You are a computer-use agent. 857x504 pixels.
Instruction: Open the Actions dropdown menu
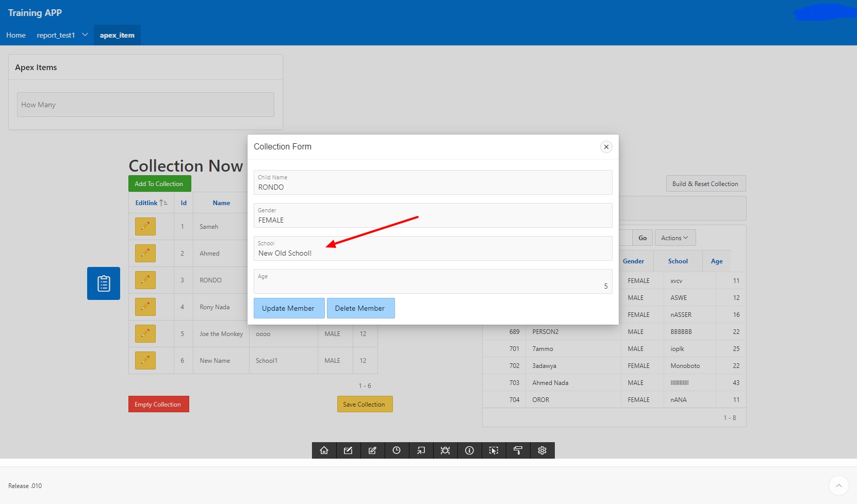point(674,238)
